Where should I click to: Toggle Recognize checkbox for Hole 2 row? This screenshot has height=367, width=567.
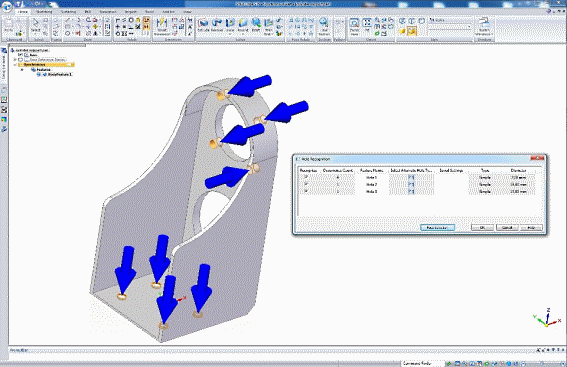coord(306,184)
